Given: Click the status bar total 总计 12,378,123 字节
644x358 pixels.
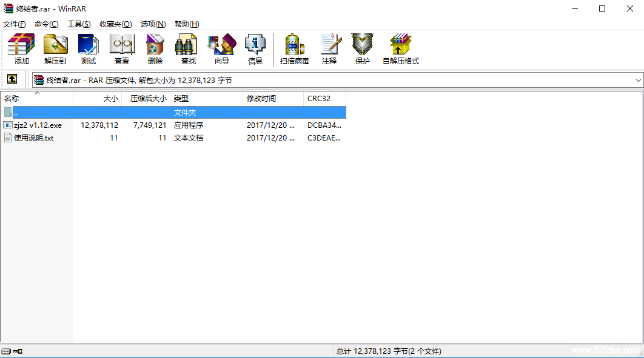Looking at the screenshot, I should coord(389,351).
